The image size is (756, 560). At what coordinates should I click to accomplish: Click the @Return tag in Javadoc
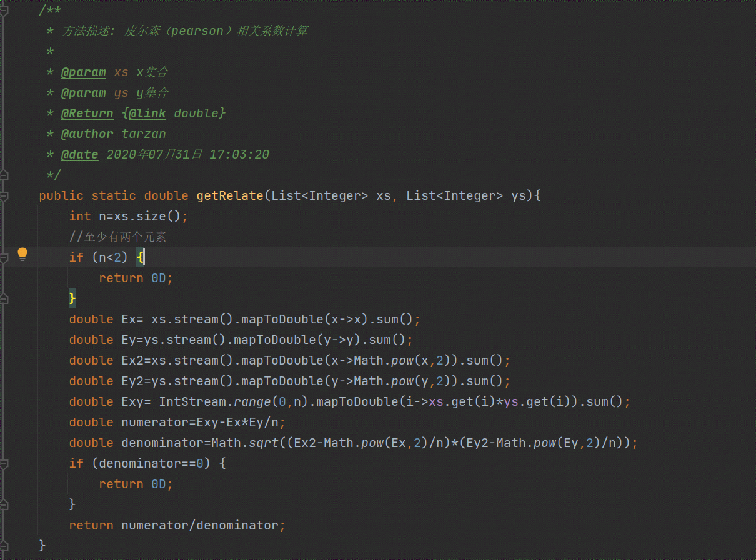pos(87,114)
